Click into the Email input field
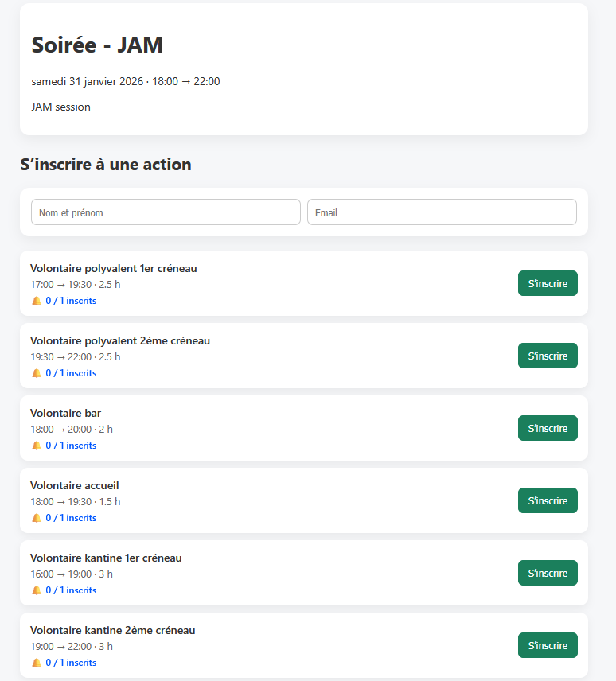The height and width of the screenshot is (681, 616). click(x=442, y=212)
